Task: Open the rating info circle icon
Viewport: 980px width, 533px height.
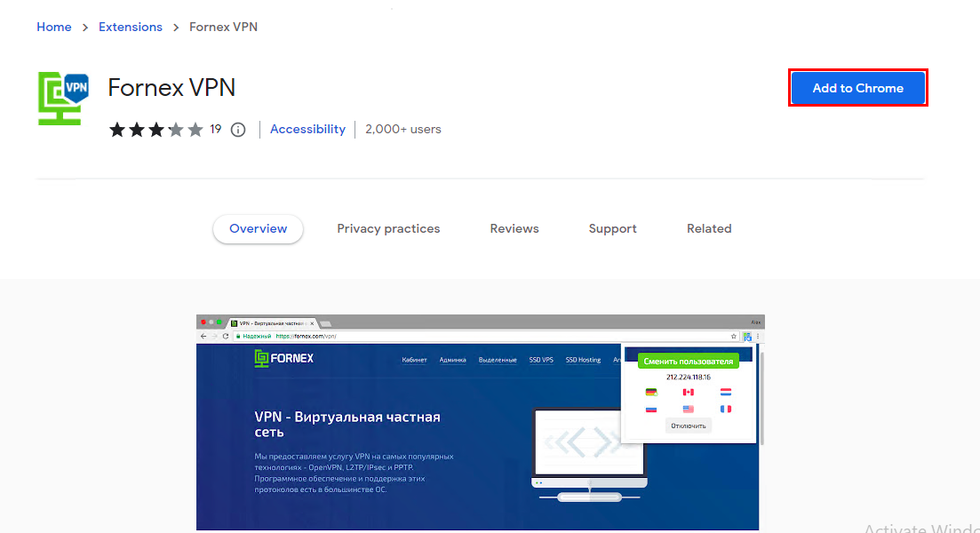Action: click(238, 130)
